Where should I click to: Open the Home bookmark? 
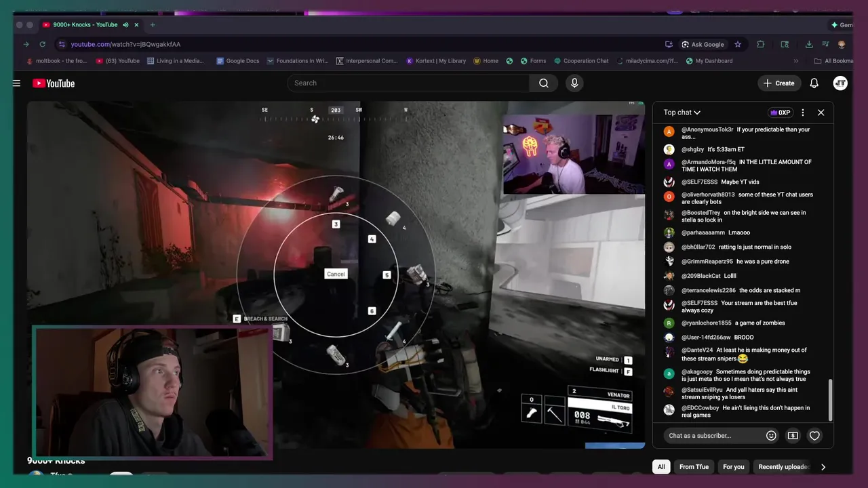pyautogui.click(x=486, y=61)
